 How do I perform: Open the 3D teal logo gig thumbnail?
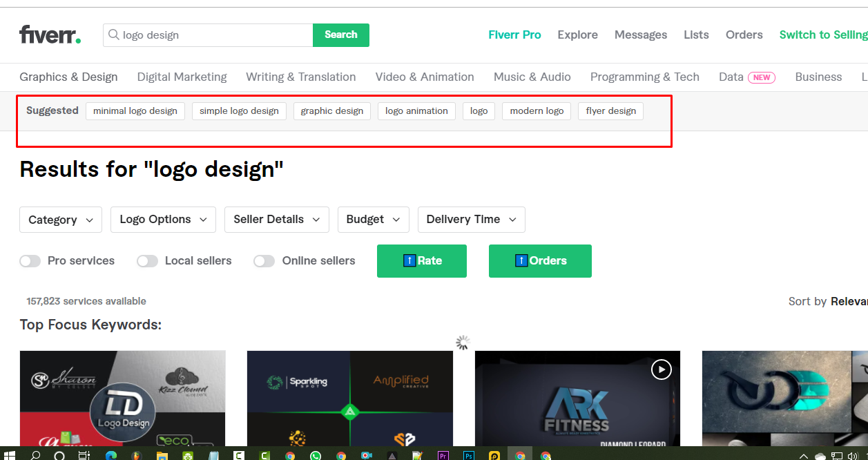(785, 399)
